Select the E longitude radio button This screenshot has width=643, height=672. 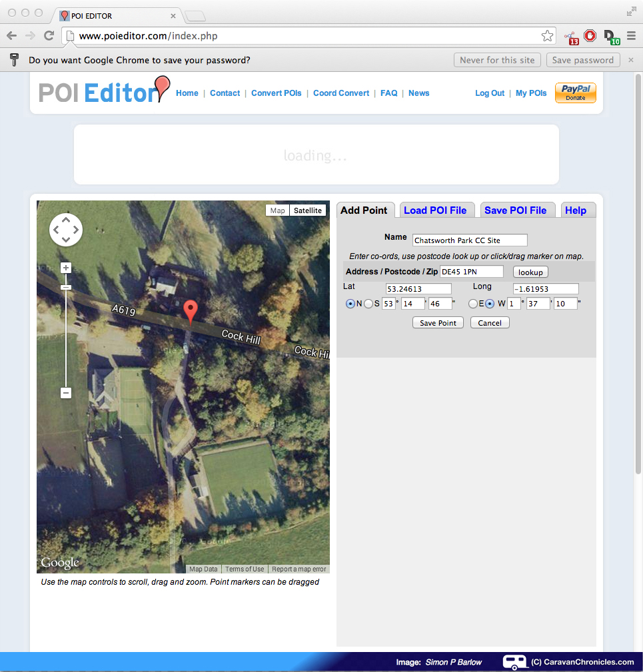472,304
